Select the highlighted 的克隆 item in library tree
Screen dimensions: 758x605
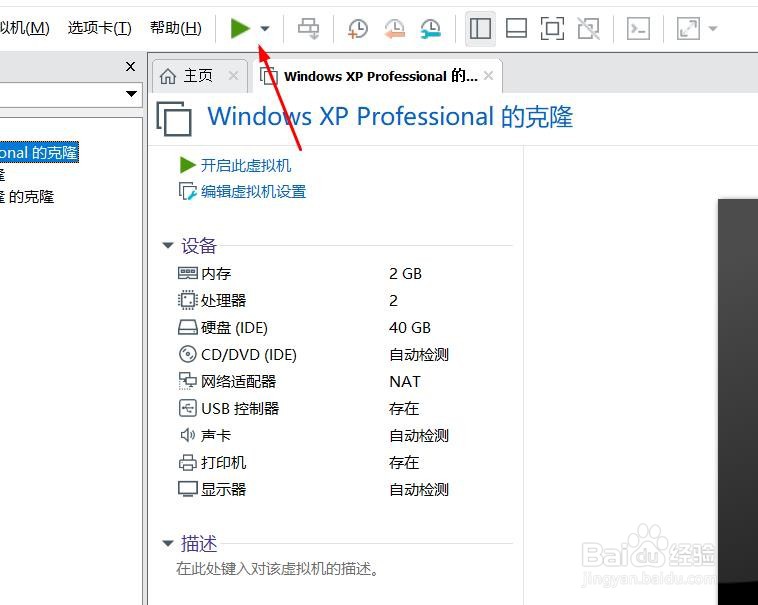(39, 153)
